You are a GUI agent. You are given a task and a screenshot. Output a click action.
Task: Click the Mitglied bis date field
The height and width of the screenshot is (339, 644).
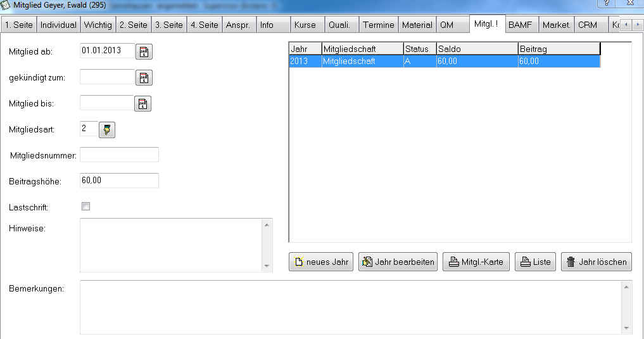(107, 102)
